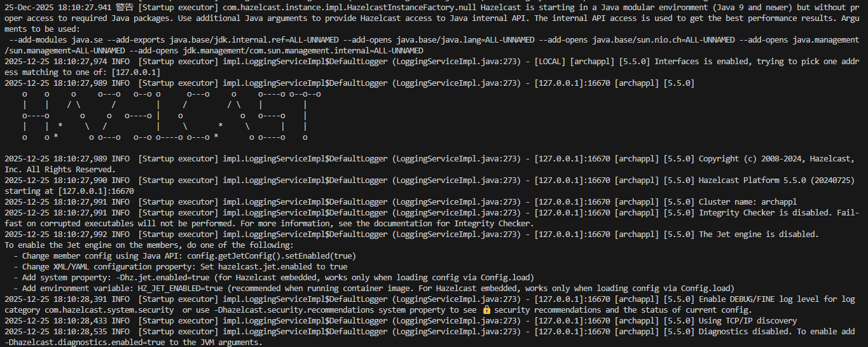Click timestamp '18:10:28,391' in log

point(80,299)
